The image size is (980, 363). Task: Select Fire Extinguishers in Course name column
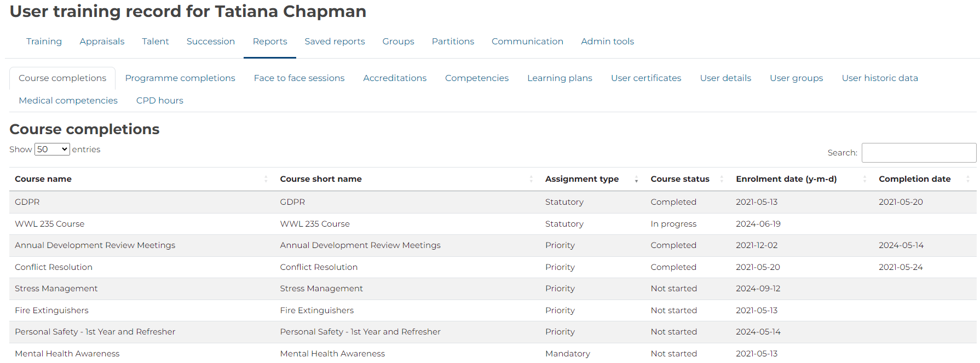pos(51,310)
